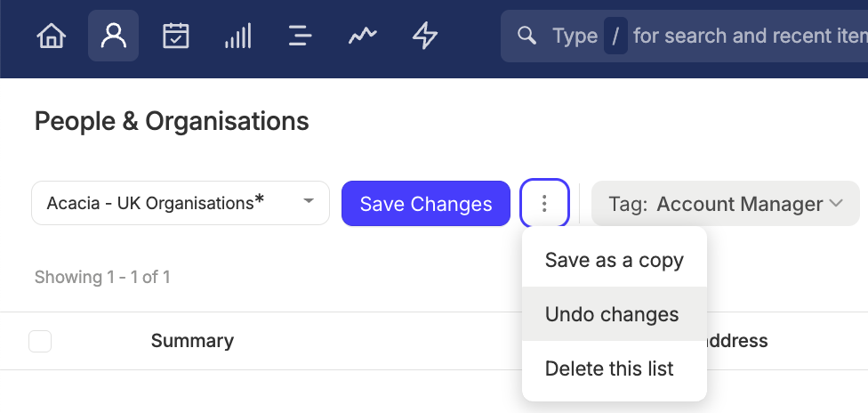Click the Save Changes button

[426, 204]
